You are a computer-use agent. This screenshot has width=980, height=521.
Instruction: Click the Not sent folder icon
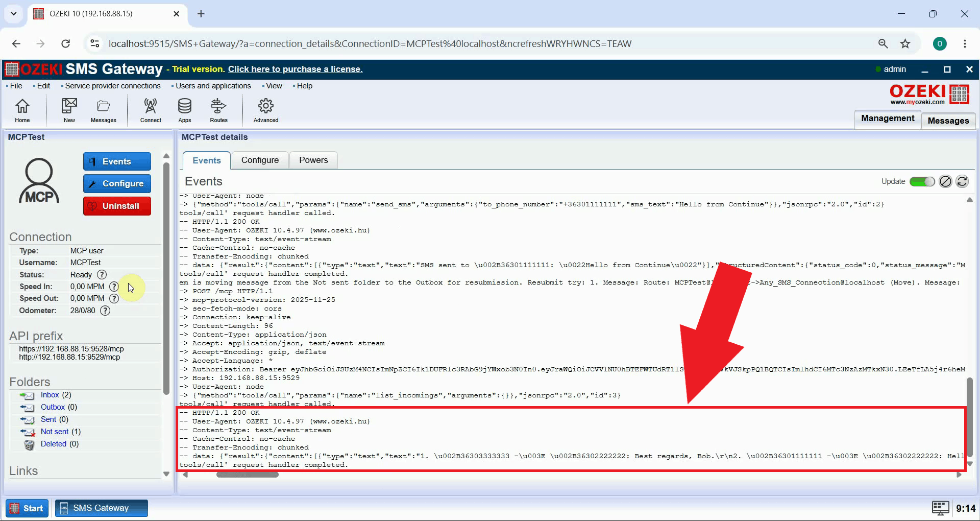pos(27,432)
